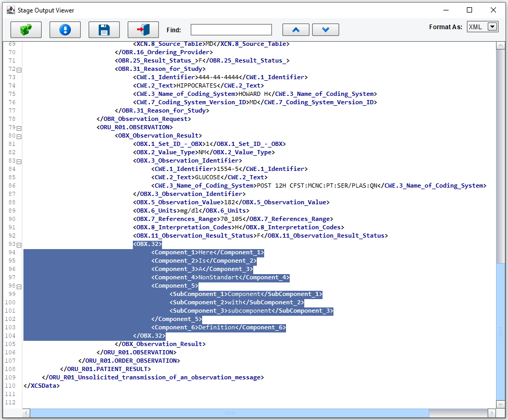Collapse ORU_R01.OBSERVATION node at line 79
508x420 pixels.
click(x=19, y=128)
